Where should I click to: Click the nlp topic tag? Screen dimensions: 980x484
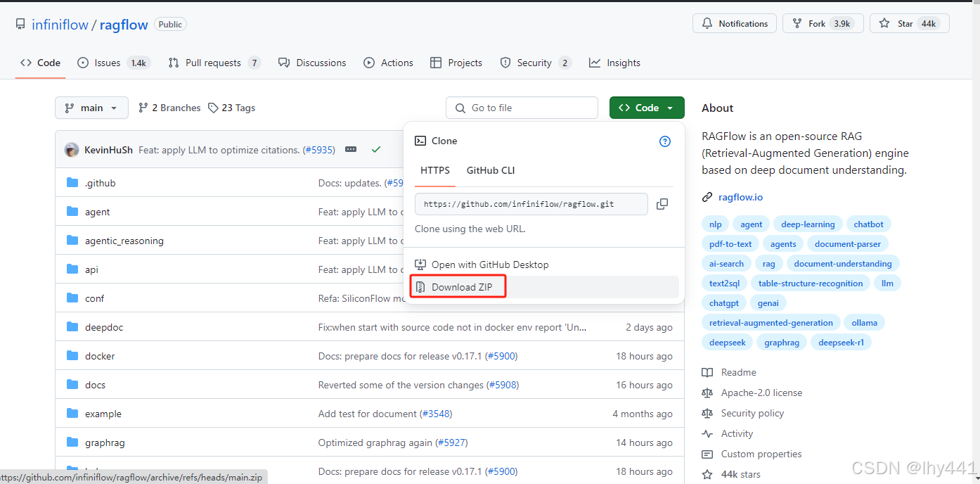[715, 224]
